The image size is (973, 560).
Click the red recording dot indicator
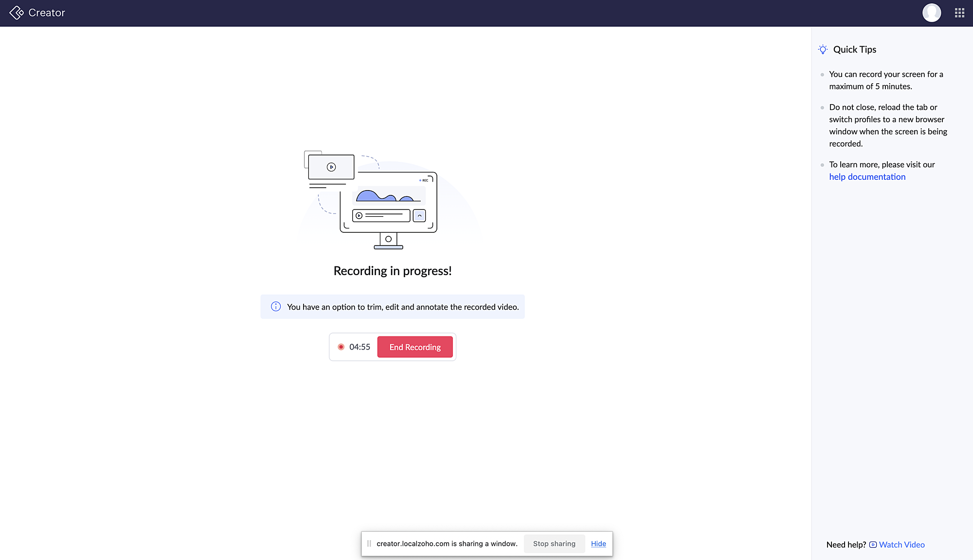341,347
